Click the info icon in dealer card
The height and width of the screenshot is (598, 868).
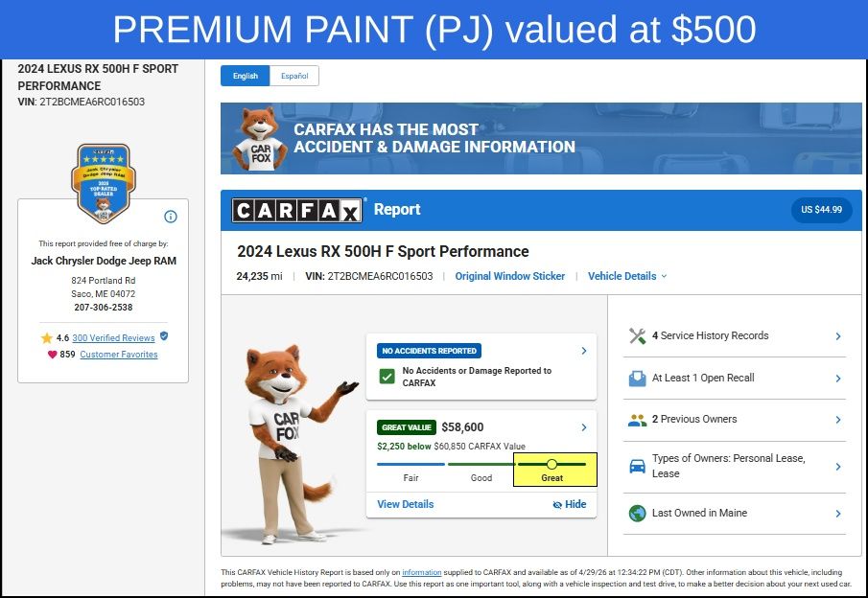(x=171, y=217)
